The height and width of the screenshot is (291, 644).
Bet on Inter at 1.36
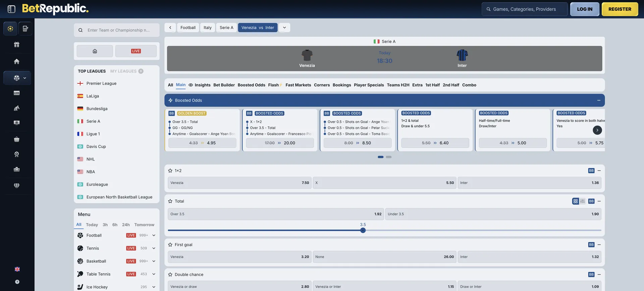(x=529, y=183)
